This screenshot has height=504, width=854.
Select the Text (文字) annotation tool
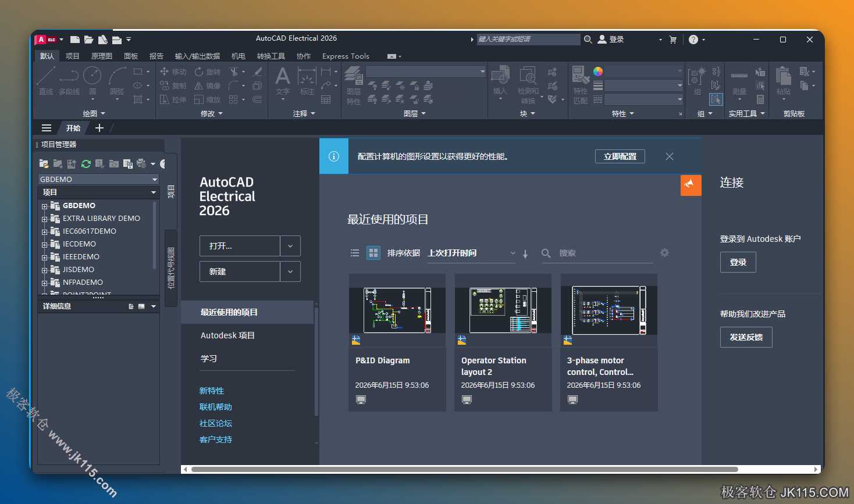pos(283,80)
